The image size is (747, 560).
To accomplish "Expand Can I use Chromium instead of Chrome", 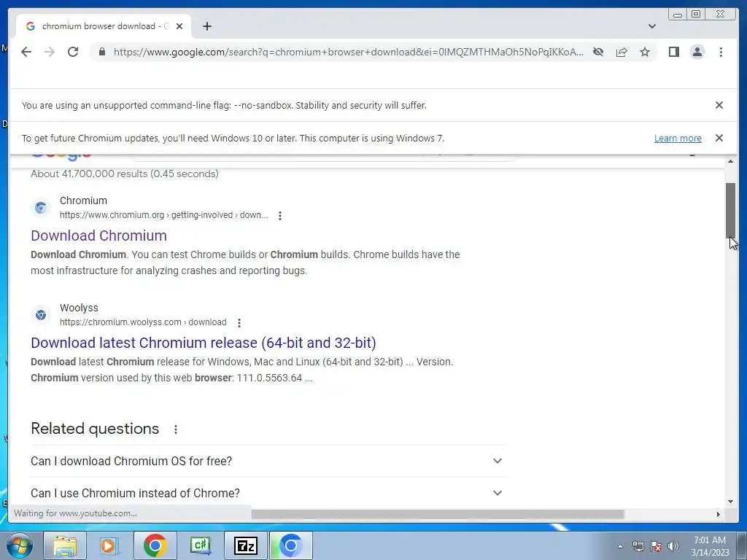I will coord(268,493).
